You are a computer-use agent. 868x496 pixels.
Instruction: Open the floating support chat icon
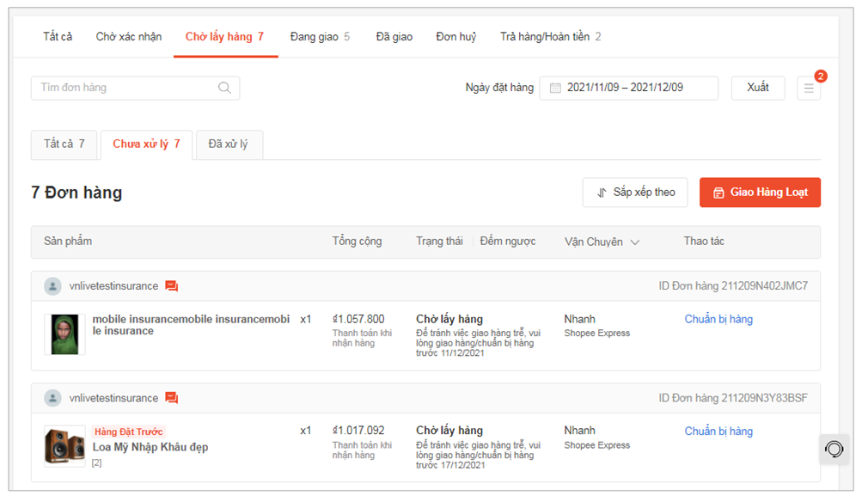pos(834,449)
